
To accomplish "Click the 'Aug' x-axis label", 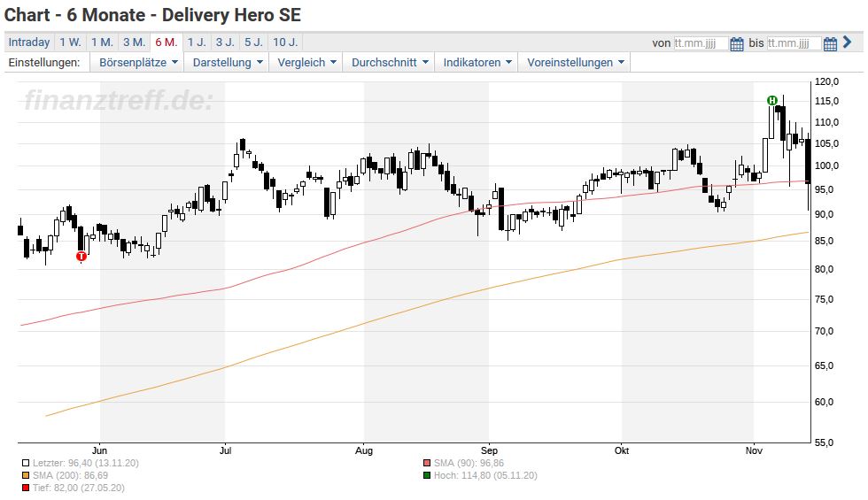I will [364, 450].
